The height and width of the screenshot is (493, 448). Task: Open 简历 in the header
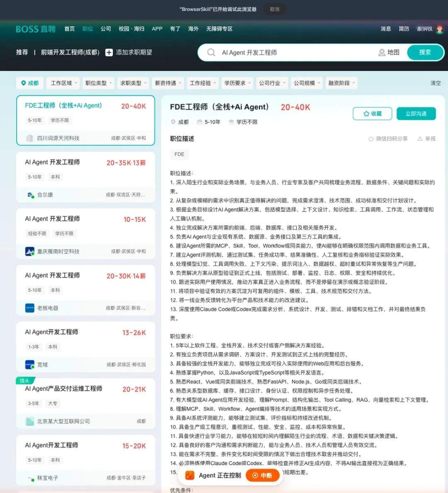pos(404,29)
